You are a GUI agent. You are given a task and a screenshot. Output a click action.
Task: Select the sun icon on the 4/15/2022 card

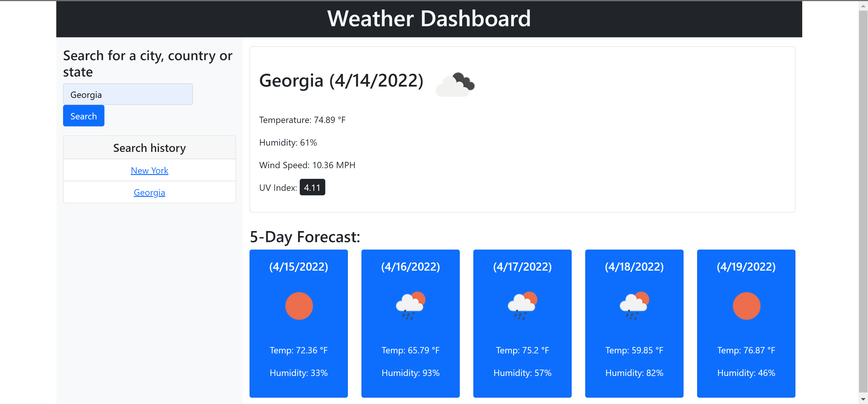tap(299, 306)
